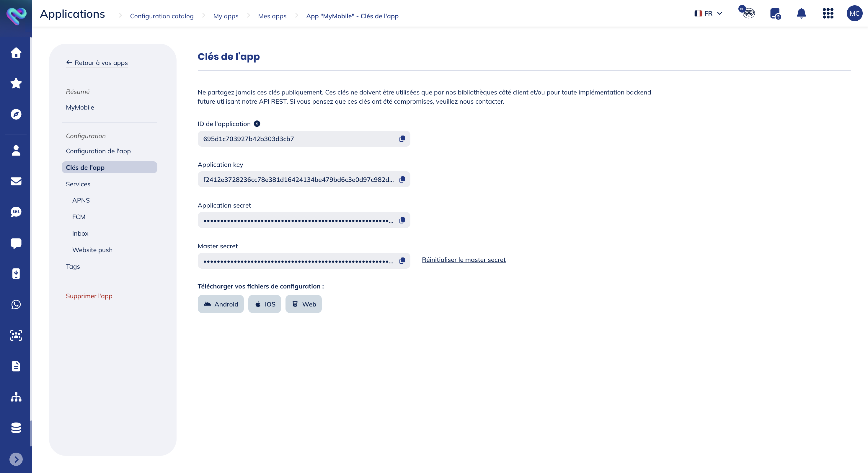Click the Application secret field

pyautogui.click(x=298, y=220)
